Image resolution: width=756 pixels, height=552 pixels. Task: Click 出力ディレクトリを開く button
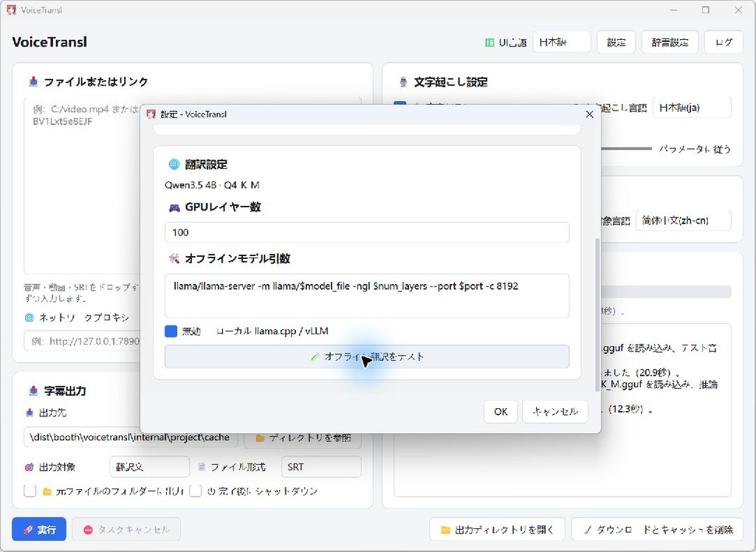coord(497,529)
